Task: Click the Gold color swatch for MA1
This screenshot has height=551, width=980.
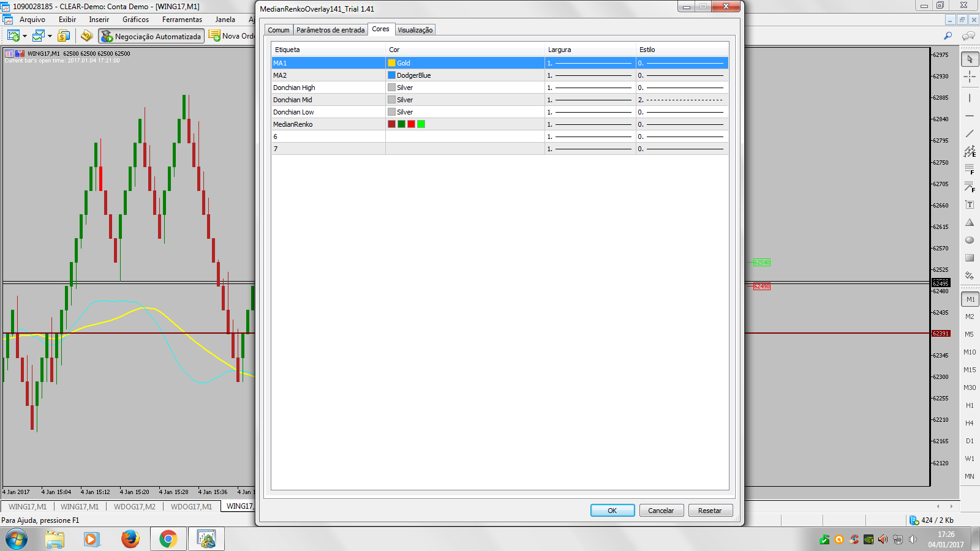Action: click(391, 63)
